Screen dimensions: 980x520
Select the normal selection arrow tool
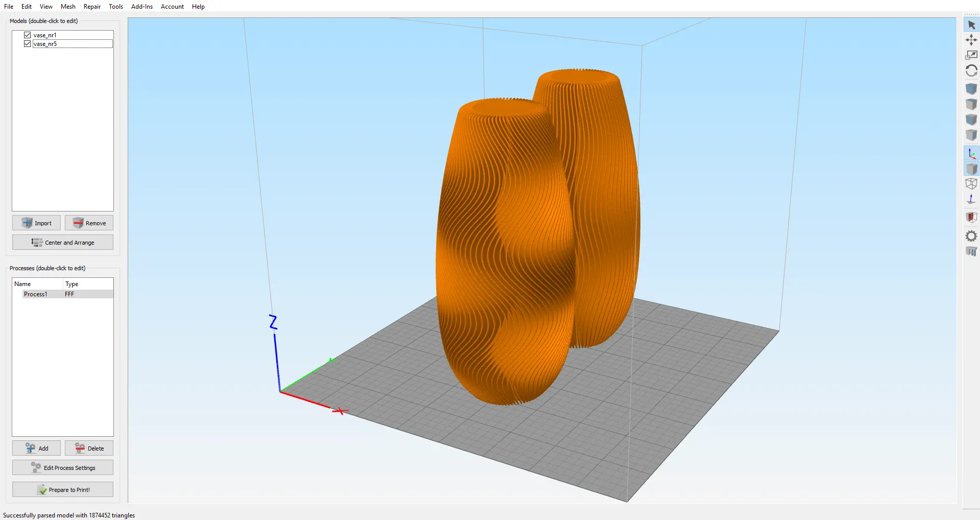pos(971,25)
